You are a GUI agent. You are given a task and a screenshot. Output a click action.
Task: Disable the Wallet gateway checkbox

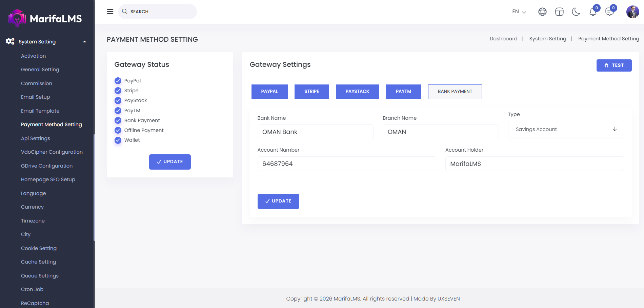[118, 140]
